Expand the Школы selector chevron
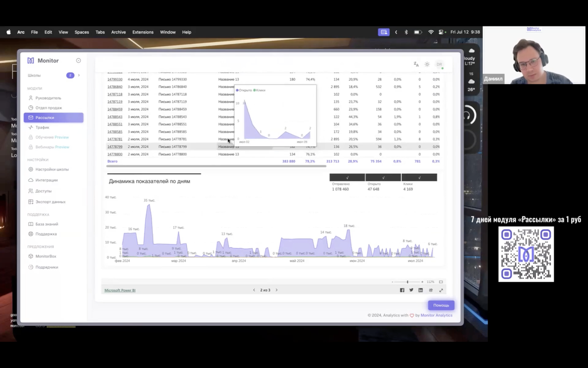The width and height of the screenshot is (588, 368). pos(79,75)
